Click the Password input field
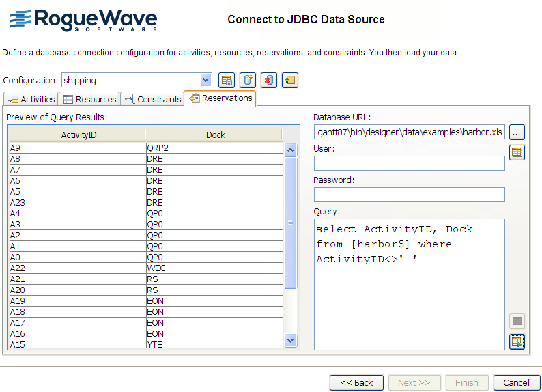Image resolution: width=542 pixels, height=392 pixels. 409,195
